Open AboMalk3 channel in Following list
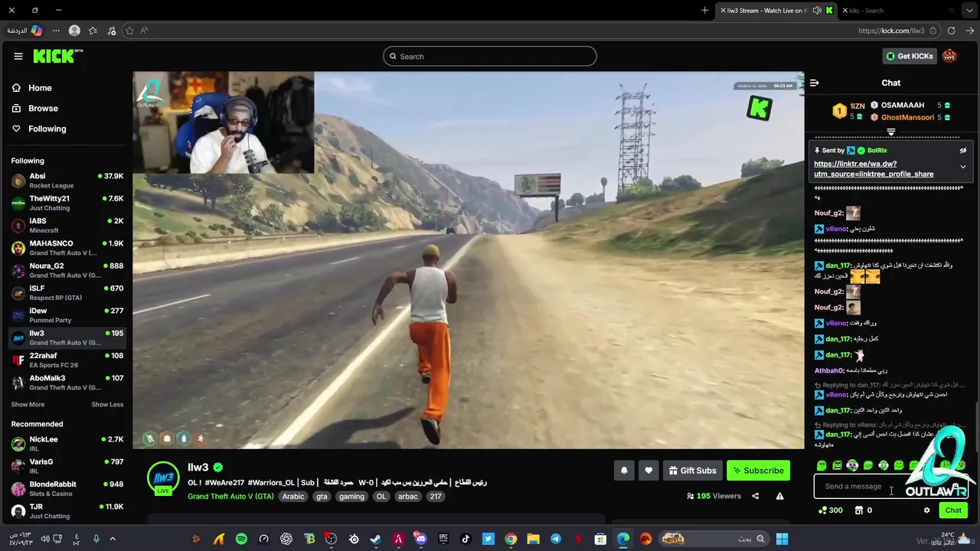The height and width of the screenshot is (551, 980). 67,382
